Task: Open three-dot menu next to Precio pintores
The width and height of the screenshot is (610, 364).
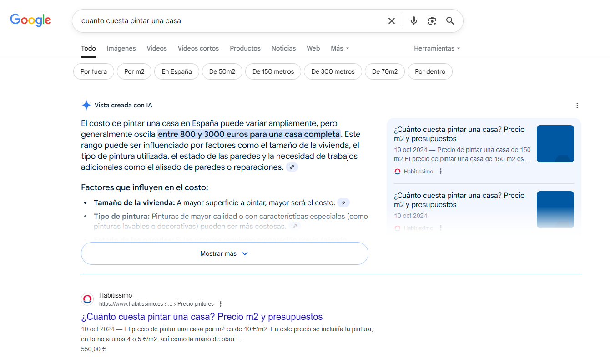Action: tap(221, 304)
